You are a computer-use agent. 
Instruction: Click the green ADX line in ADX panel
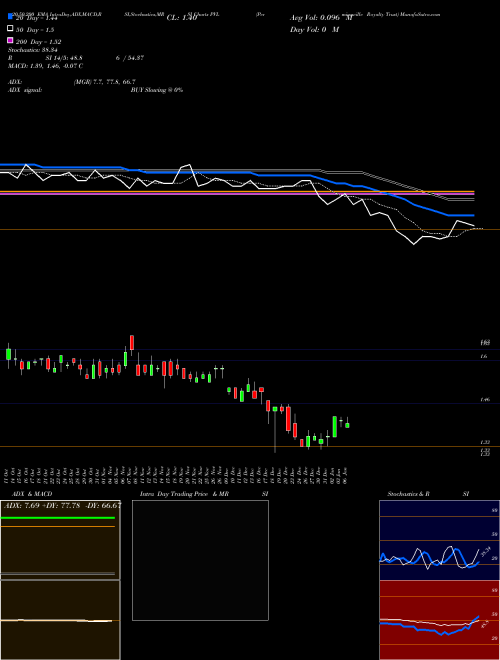58,518
